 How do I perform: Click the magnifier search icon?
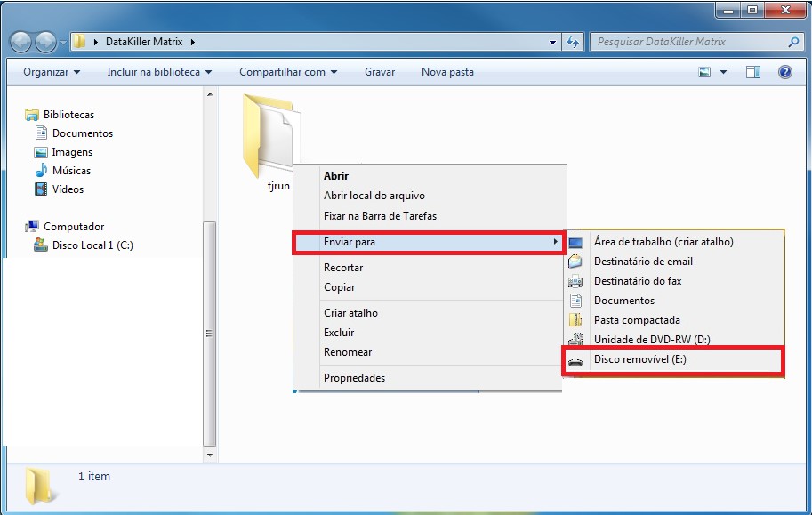pos(793,42)
